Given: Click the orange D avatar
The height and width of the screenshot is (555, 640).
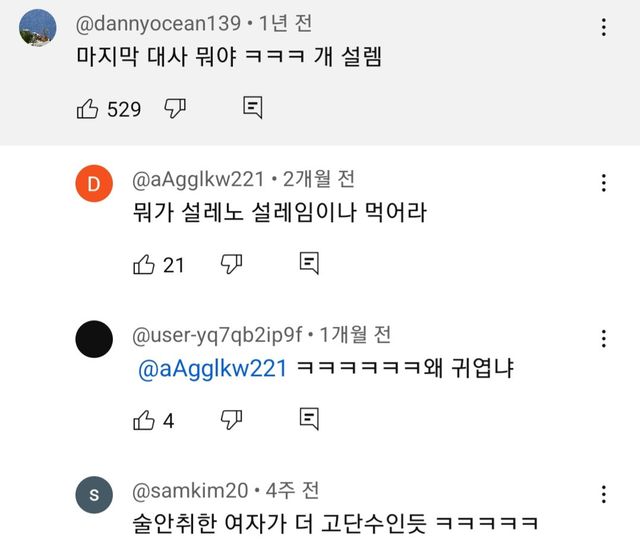Looking at the screenshot, I should click(x=94, y=183).
